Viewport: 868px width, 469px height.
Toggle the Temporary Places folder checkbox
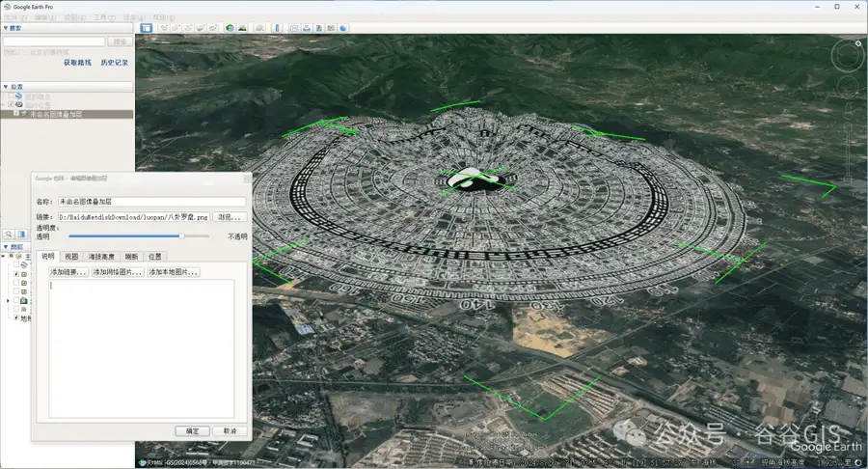point(11,104)
